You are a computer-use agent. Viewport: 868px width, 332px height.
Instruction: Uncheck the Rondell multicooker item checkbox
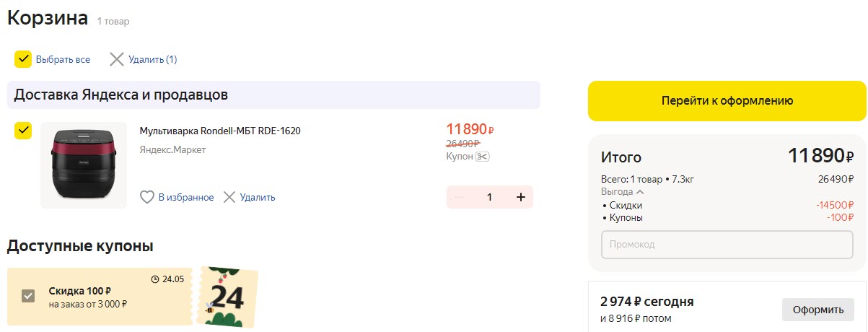[x=23, y=131]
